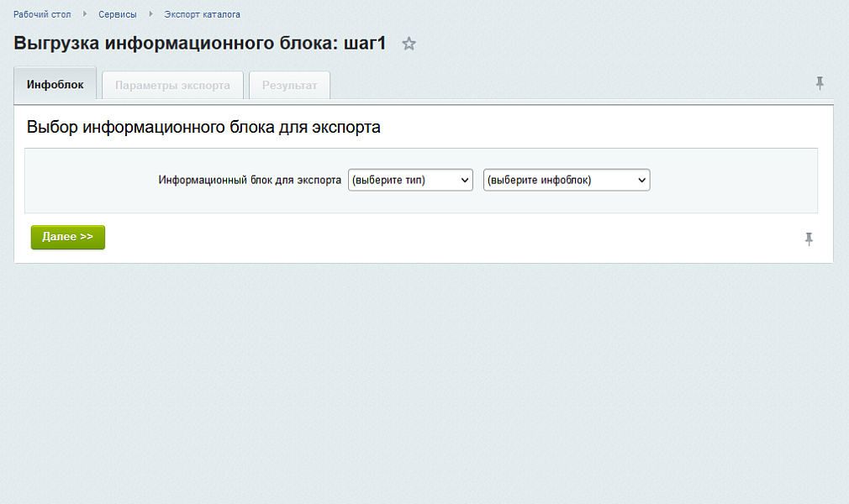Image resolution: width=849 pixels, height=504 pixels.
Task: Expand the infoblock type selector arrow
Action: point(463,180)
